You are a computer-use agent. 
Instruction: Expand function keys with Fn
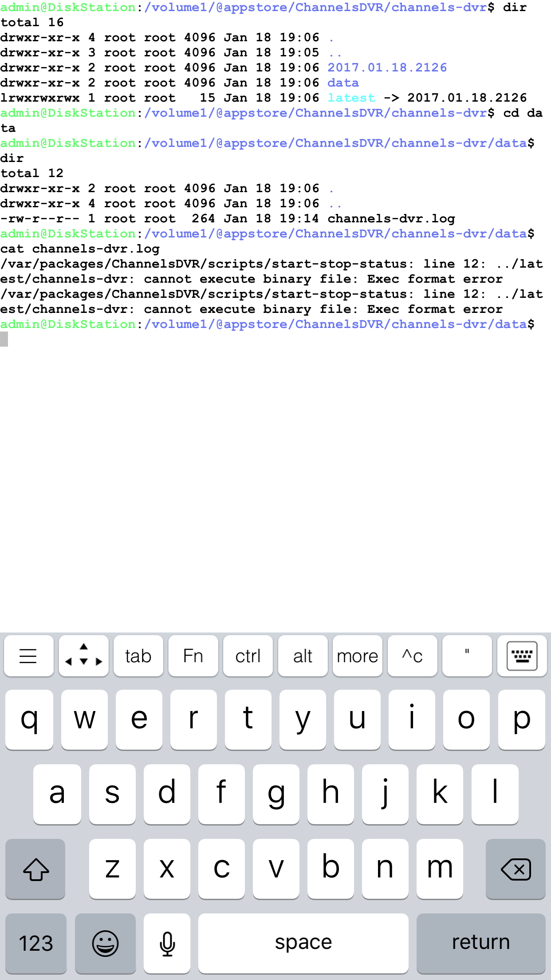(x=193, y=656)
